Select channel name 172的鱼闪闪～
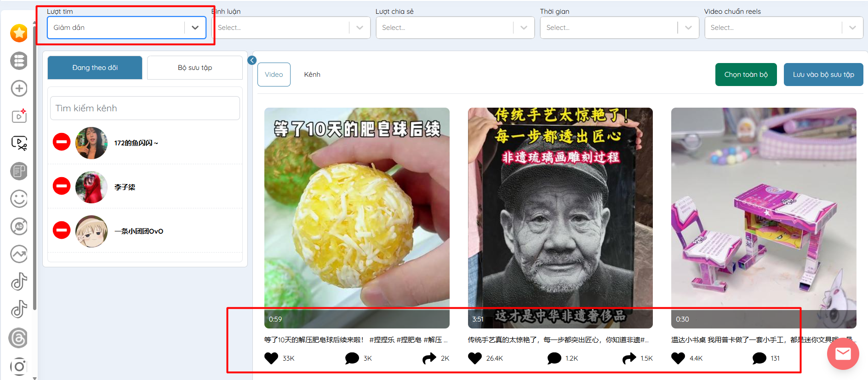The image size is (868, 380). pos(136,143)
